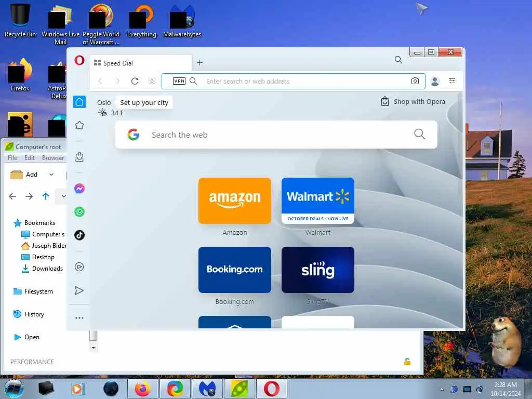The image size is (532, 399).
Task: Go forward in Opera toolbar
Action: point(118,81)
